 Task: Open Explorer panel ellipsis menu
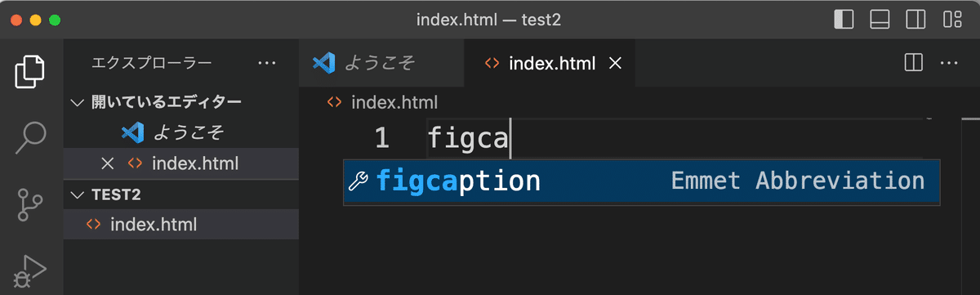pyautogui.click(x=267, y=62)
